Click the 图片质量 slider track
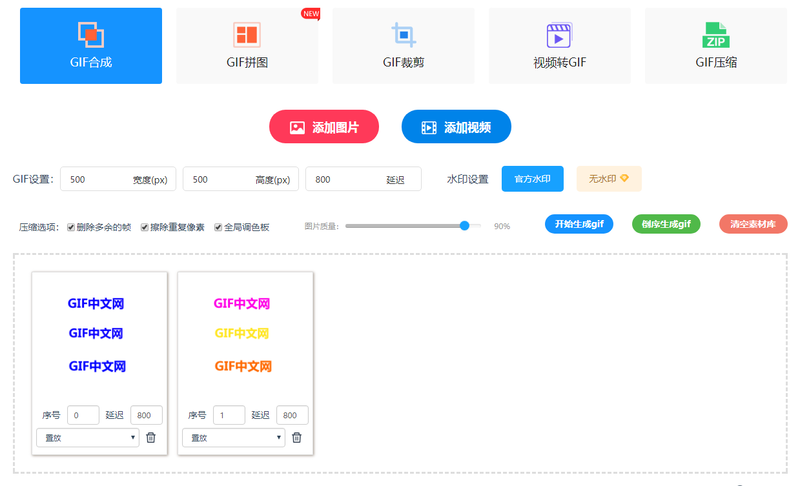Viewport: 800px width, 486px height. 413,226
